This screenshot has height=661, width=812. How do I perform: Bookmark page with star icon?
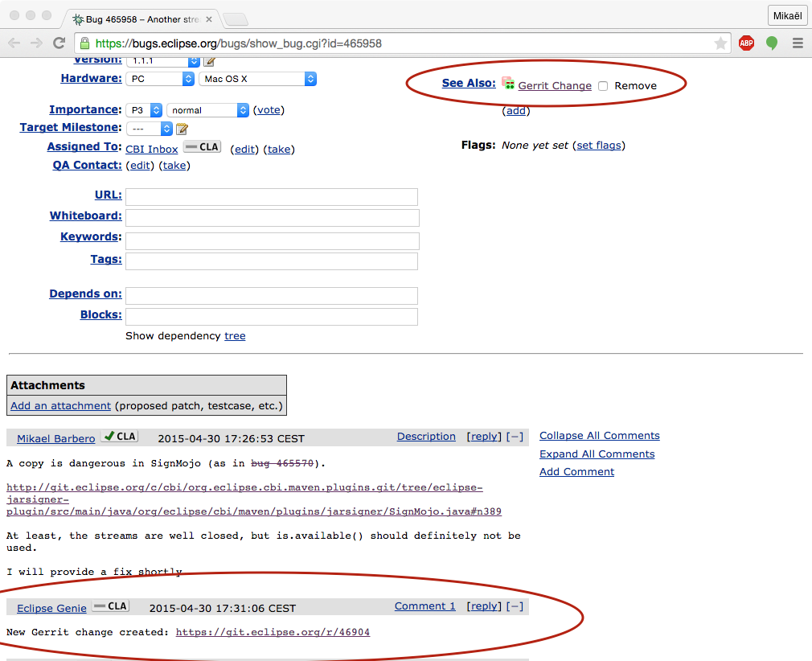click(x=720, y=43)
